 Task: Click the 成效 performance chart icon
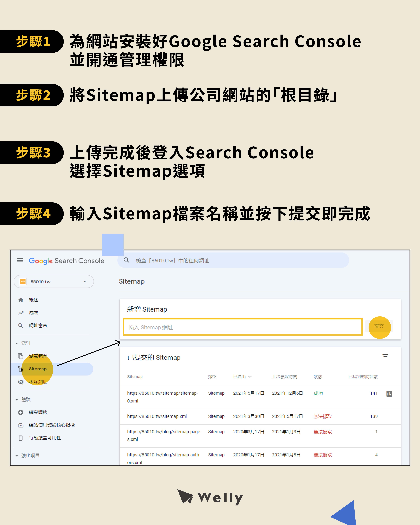click(20, 313)
